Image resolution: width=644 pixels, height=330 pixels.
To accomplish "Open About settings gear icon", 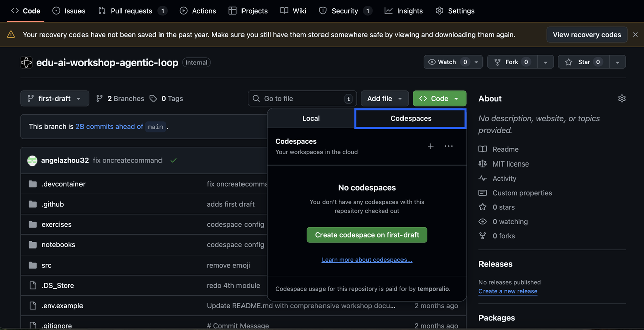I will click(x=622, y=98).
